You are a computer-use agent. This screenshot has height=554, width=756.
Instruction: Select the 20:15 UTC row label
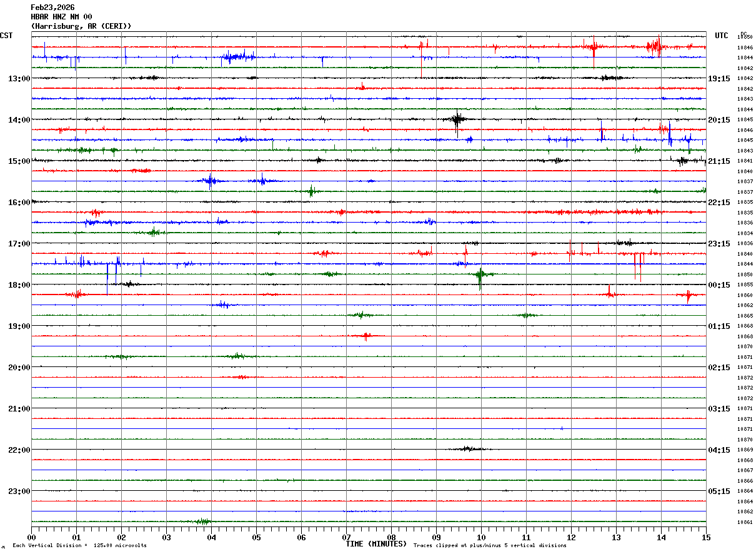[719, 120]
